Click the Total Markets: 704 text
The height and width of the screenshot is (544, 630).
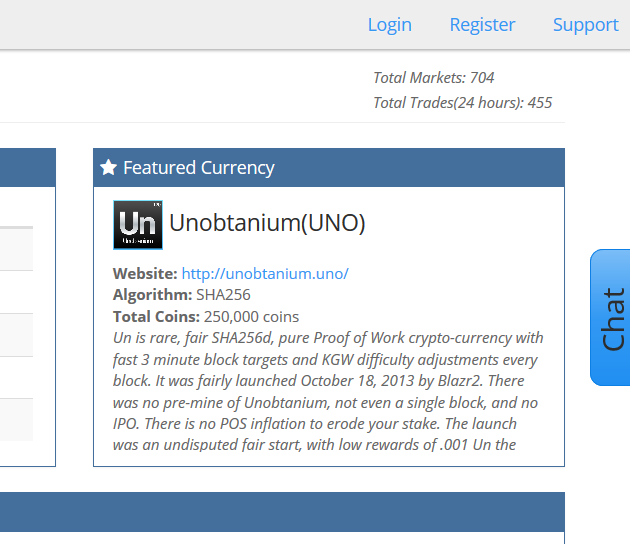pos(434,78)
